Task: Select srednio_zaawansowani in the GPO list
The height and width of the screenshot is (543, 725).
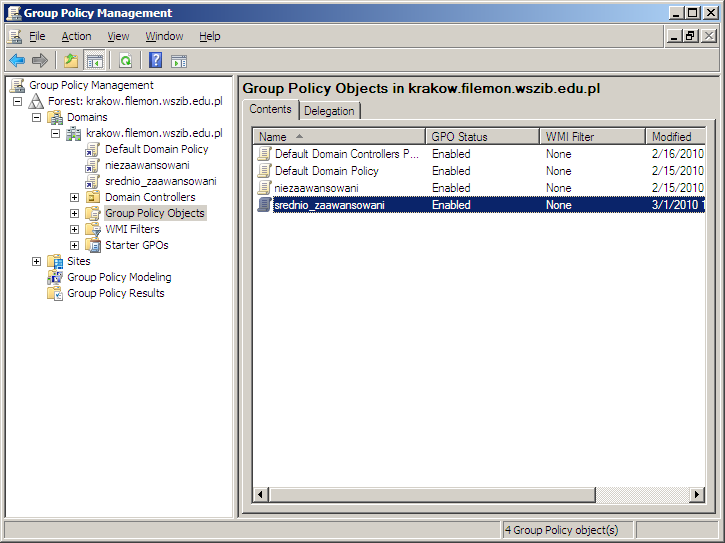Action: [479, 205]
